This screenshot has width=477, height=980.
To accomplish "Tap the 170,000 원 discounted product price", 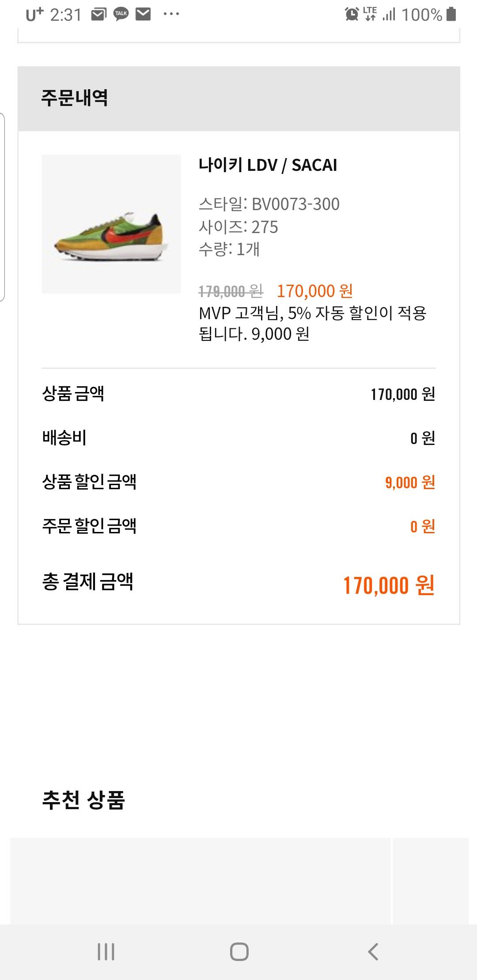I will [x=314, y=291].
